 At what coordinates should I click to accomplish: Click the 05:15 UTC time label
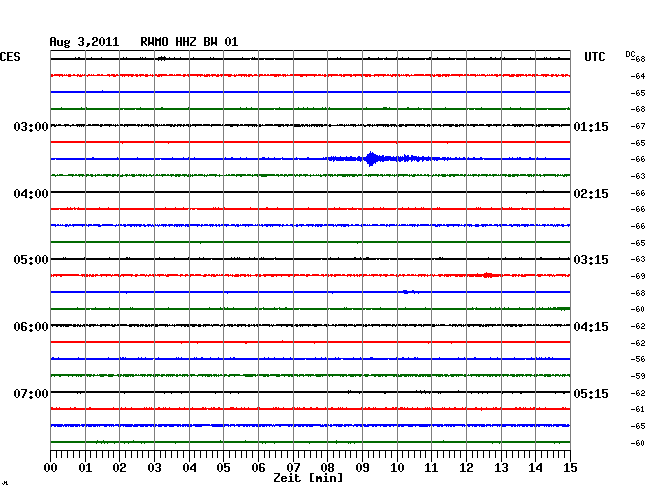click(x=591, y=393)
